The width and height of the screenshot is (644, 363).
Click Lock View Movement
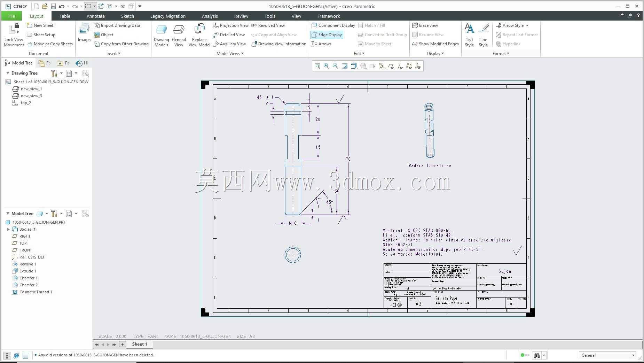[x=14, y=35]
